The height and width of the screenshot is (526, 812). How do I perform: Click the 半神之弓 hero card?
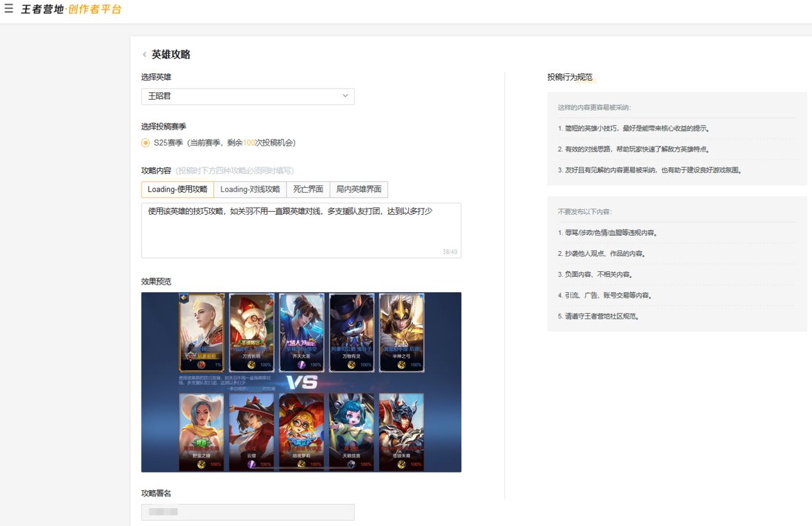[402, 333]
